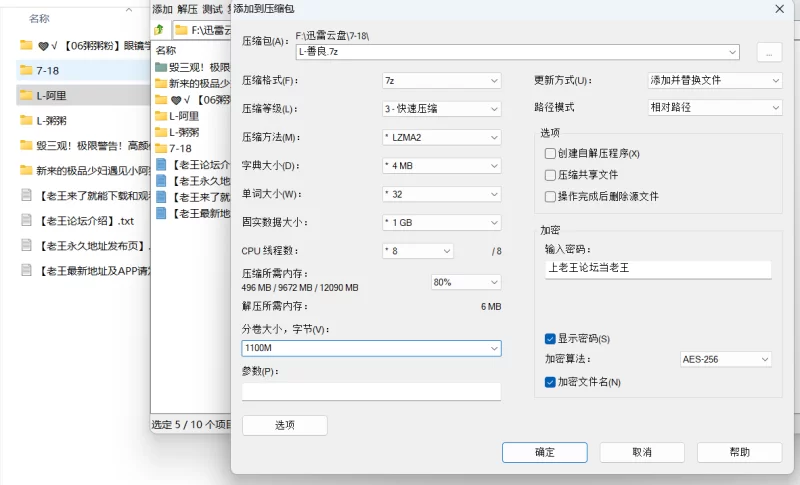Open the 加密算法 AES-256 dropdown
Image resolution: width=800 pixels, height=485 pixels.
click(x=726, y=359)
